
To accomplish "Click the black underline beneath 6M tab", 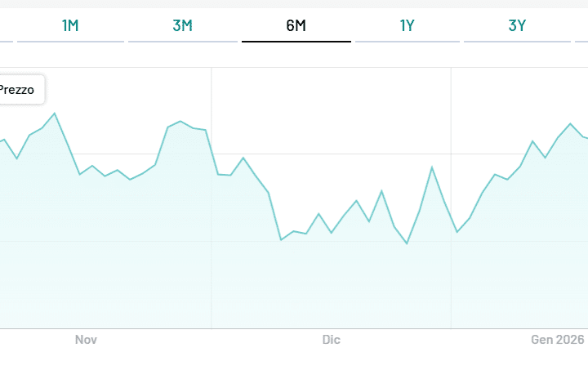I will (296, 41).
